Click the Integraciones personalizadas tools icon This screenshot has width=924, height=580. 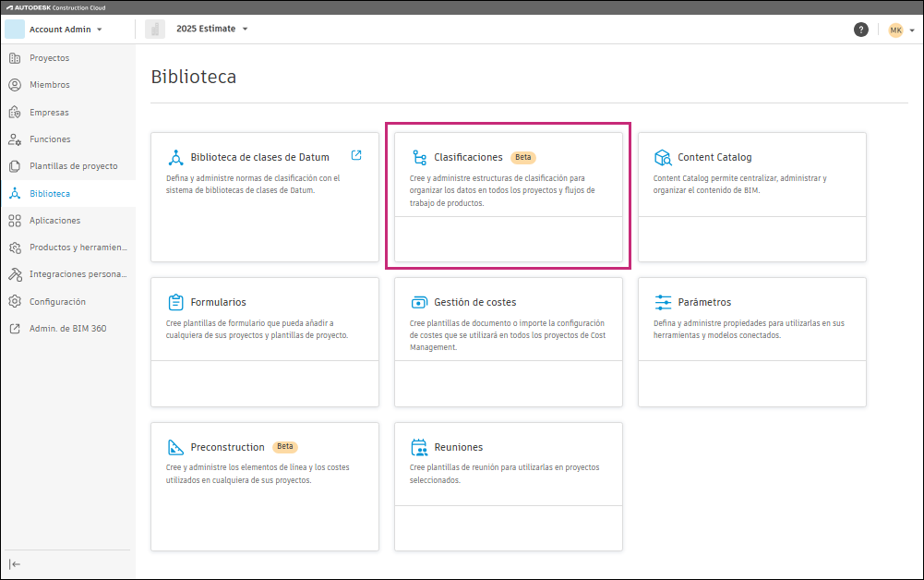point(15,274)
